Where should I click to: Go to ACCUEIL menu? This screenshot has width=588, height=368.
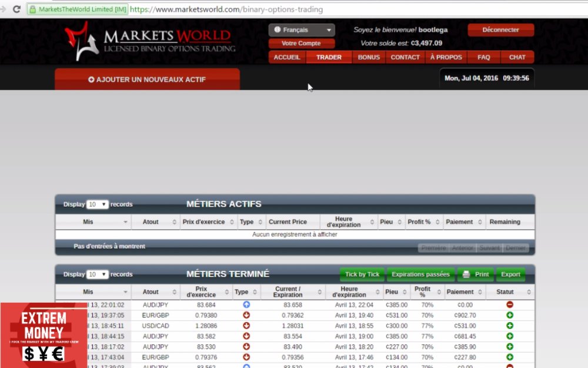pyautogui.click(x=287, y=57)
